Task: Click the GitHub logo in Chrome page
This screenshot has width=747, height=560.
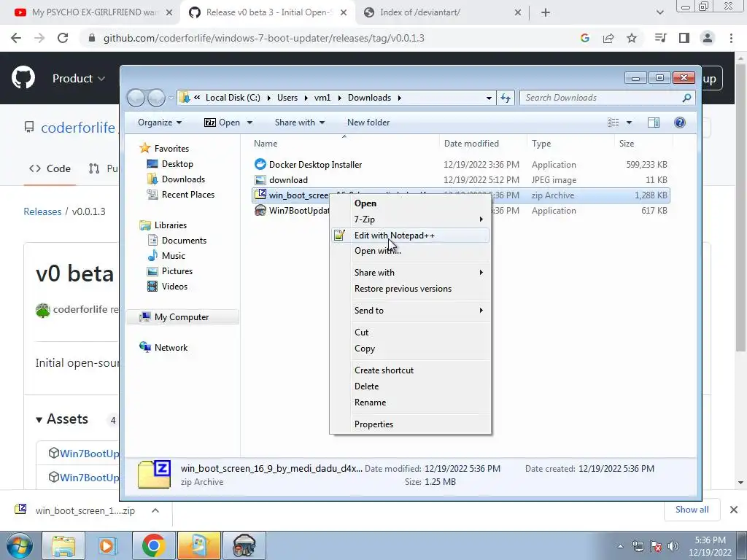Action: click(23, 77)
